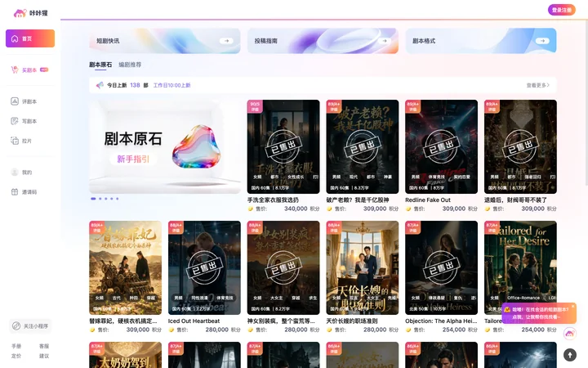This screenshot has width=588, height=368.
Task: Click the rating badge on Iced Out Heartbeat cover
Action: pos(176,227)
